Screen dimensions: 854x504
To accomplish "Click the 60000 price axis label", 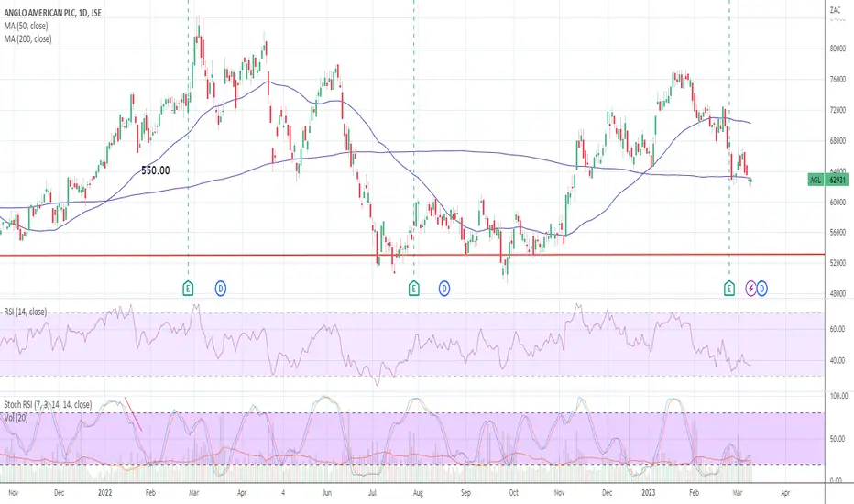I will [838, 202].
